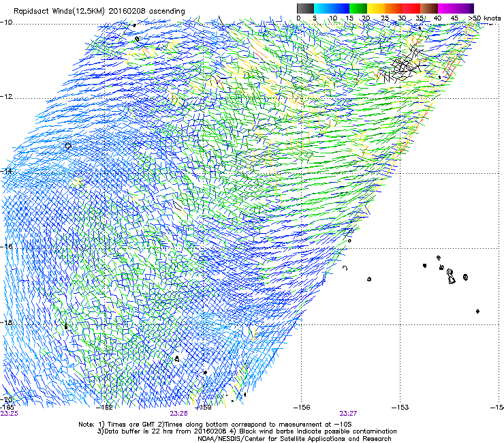Click the '-14' latitude axis label
Image resolution: width=504 pixels, height=443 pixels.
(x=6, y=171)
